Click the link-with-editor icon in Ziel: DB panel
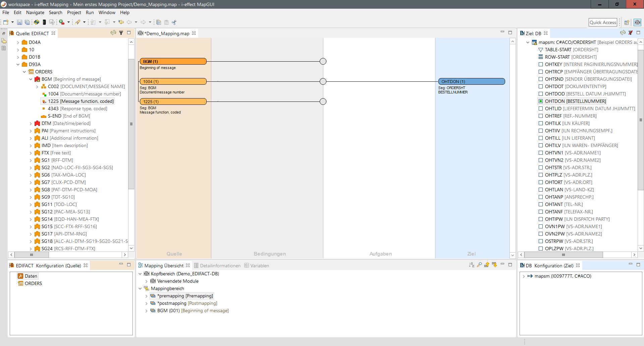Viewport: 644px width, 346px height. [x=623, y=33]
